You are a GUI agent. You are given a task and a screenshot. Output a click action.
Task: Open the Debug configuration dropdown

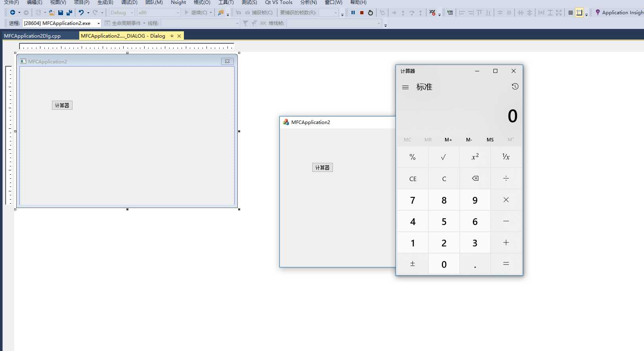(x=122, y=13)
